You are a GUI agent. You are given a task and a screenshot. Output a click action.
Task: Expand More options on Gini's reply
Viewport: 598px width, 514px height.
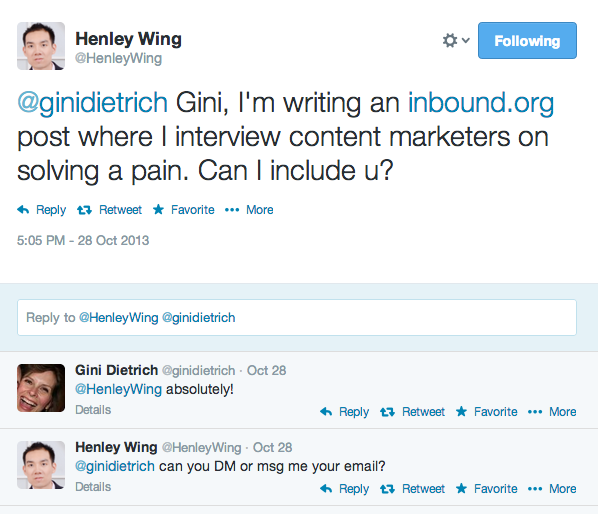pos(552,412)
